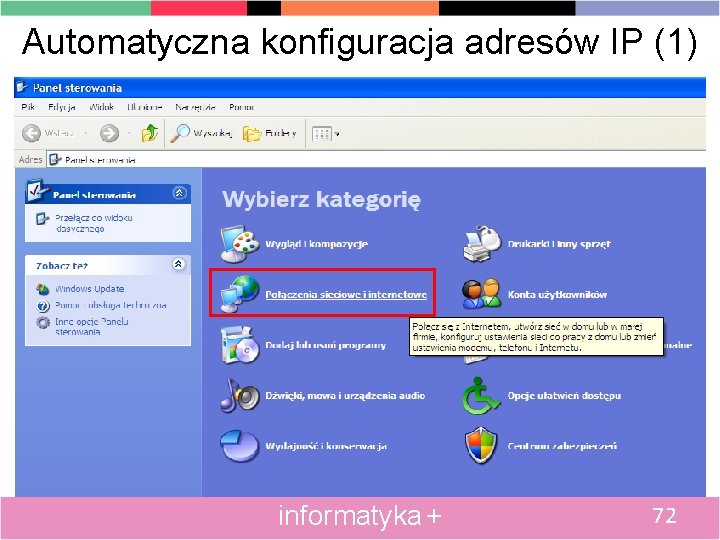Open search with the Wyszukaj magnifier
The width and height of the screenshot is (720, 540).
coord(200,133)
